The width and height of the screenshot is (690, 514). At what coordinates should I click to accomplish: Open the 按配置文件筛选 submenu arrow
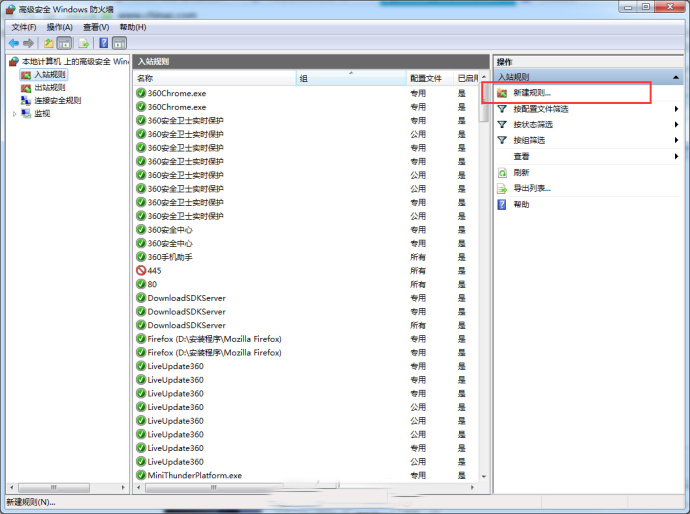(677, 109)
